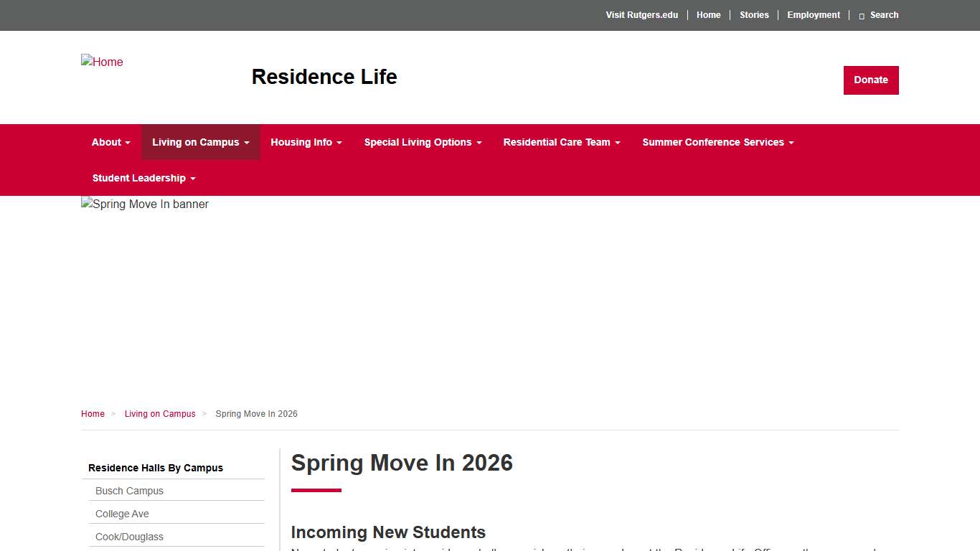This screenshot has width=980, height=551.
Task: Select Busch Campus in the sidebar
Action: [129, 491]
